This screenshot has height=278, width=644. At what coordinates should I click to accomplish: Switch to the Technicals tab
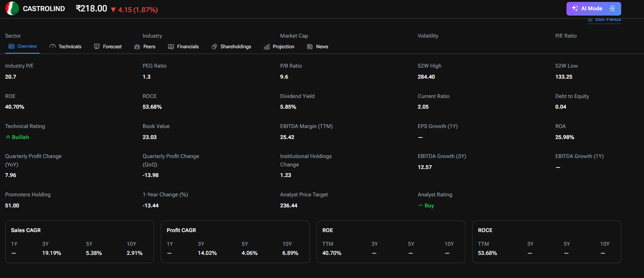tap(65, 47)
